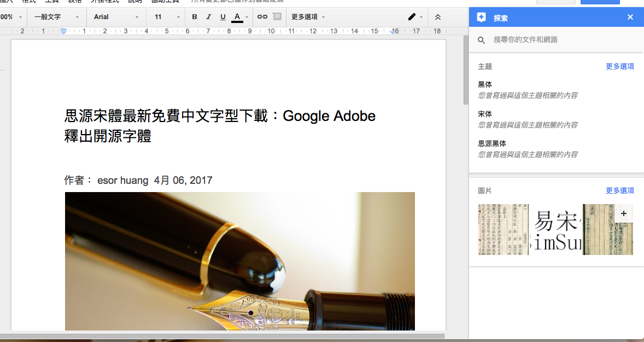The height and width of the screenshot is (342, 644).
Task: Add the third image with plus icon
Action: pos(623,213)
